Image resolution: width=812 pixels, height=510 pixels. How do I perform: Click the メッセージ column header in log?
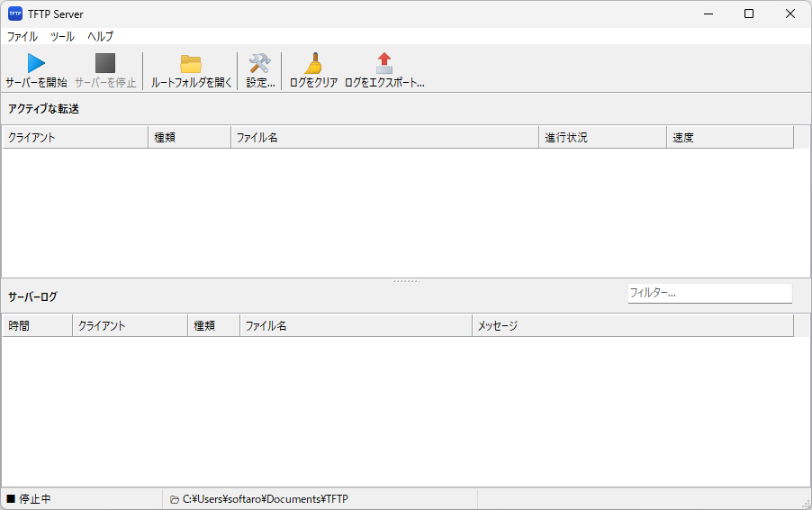click(x=632, y=326)
